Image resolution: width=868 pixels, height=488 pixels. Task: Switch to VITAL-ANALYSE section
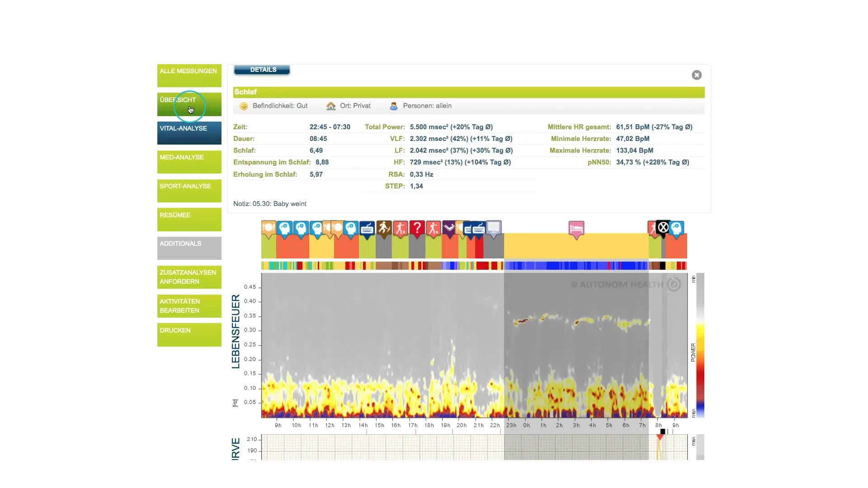[189, 133]
